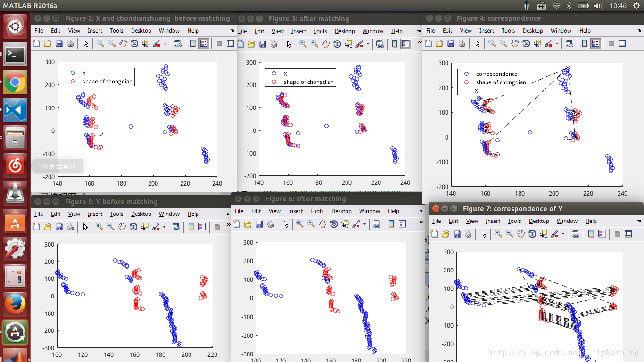Click Save icon in Figure 3 toolbar

pyautogui.click(x=263, y=44)
